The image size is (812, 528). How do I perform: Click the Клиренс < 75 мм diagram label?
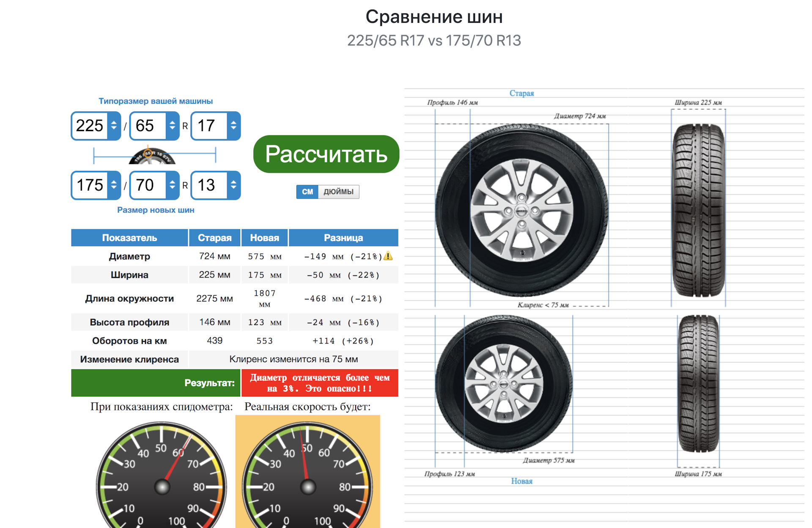point(543,305)
